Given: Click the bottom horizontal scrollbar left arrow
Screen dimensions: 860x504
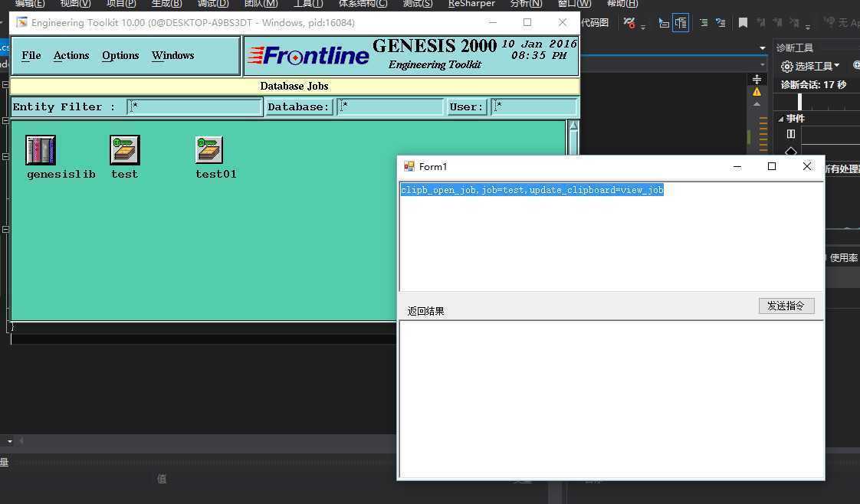Looking at the screenshot, I should point(21,440).
